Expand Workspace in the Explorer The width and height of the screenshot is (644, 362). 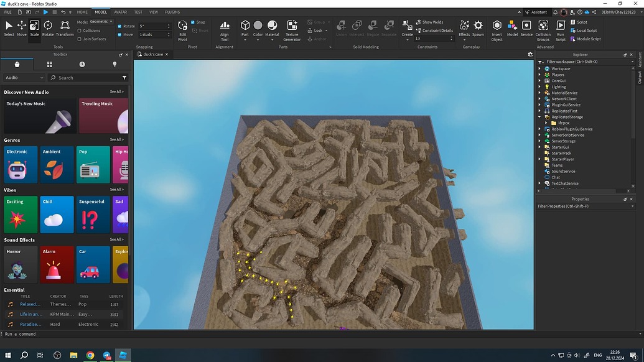539,68
